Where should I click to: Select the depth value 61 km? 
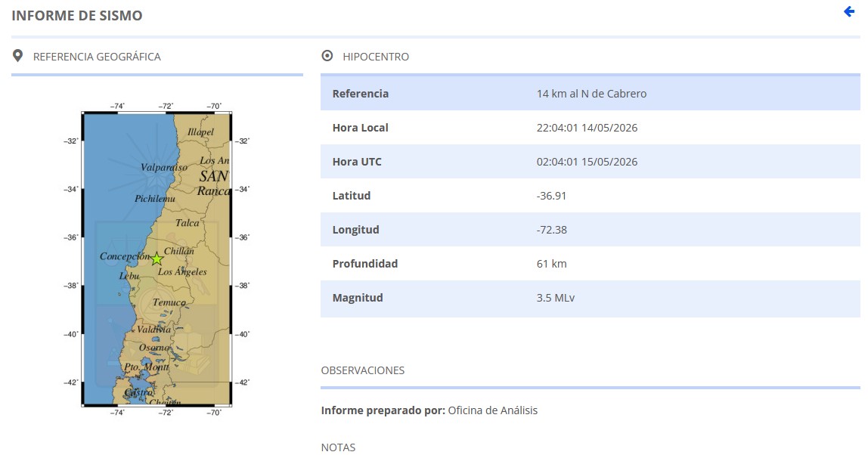pos(551,264)
